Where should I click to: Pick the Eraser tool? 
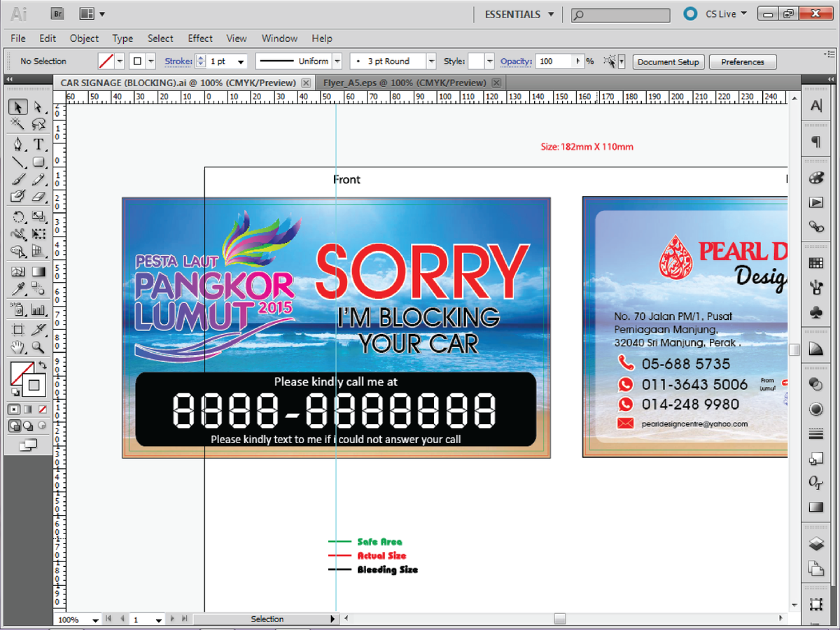(38, 197)
